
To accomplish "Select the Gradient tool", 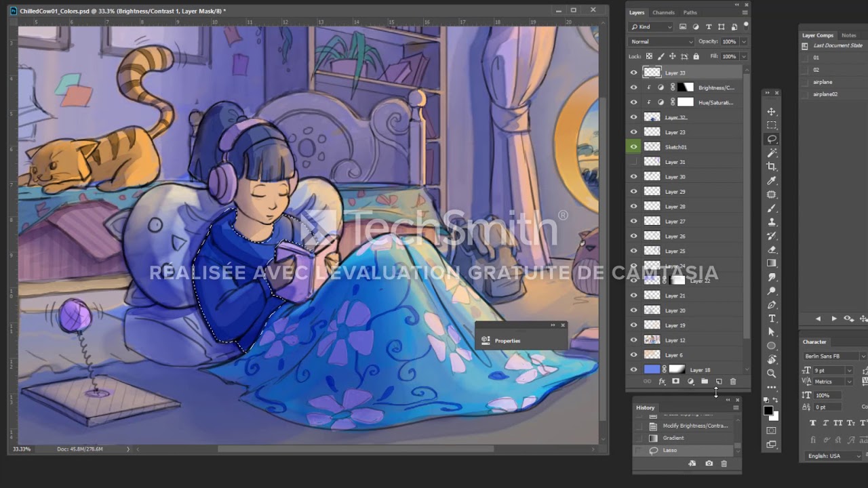I will coord(772,263).
